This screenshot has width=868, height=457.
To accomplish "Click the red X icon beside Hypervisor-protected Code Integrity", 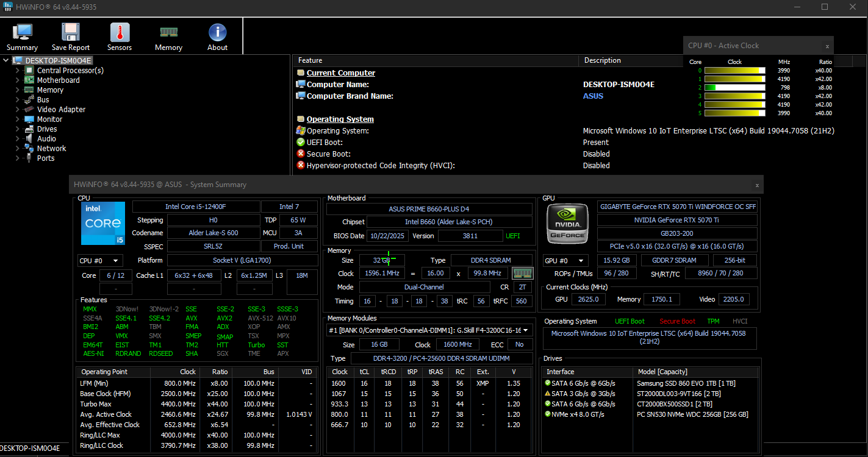I will coord(301,165).
